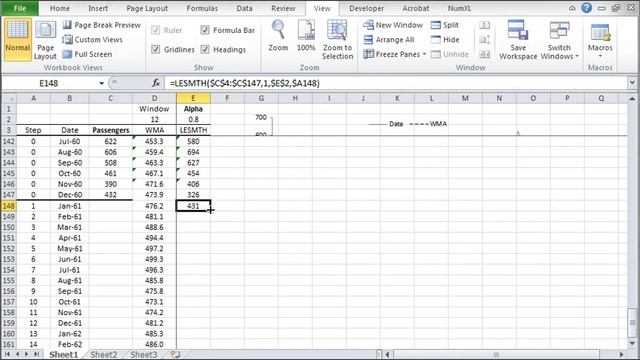This screenshot has width=640, height=360.
Task: Switch to Full Screen view
Action: click(87, 54)
